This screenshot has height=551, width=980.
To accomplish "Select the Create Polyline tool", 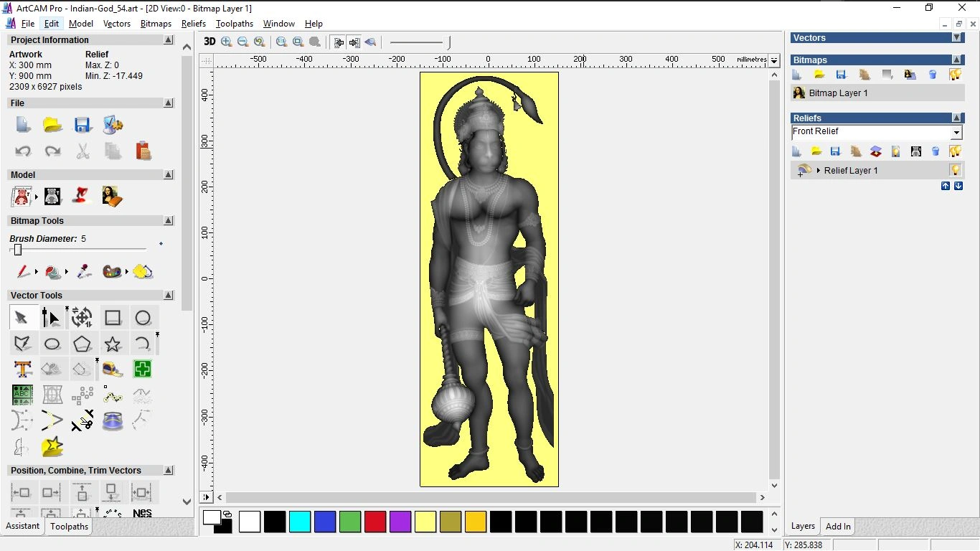I will pos(22,343).
